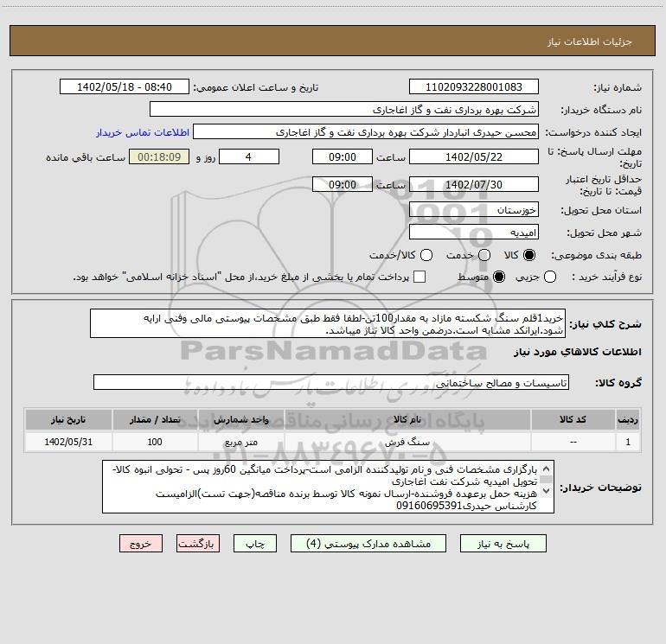Click the شرح کلی نیاز description box
The image size is (666, 644).
[328, 324]
